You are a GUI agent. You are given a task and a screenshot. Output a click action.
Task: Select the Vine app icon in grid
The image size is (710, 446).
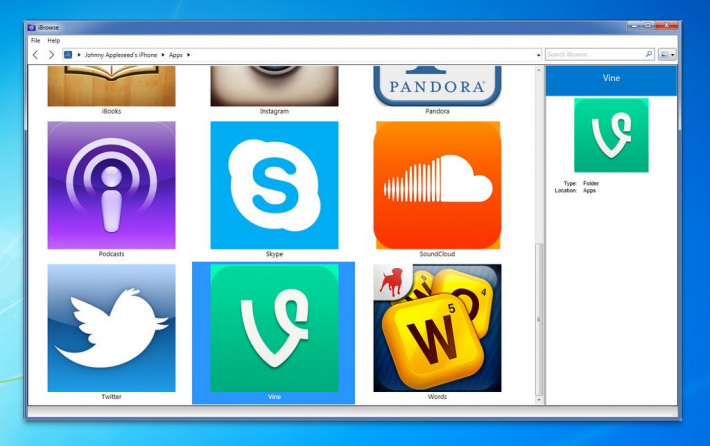click(x=274, y=328)
